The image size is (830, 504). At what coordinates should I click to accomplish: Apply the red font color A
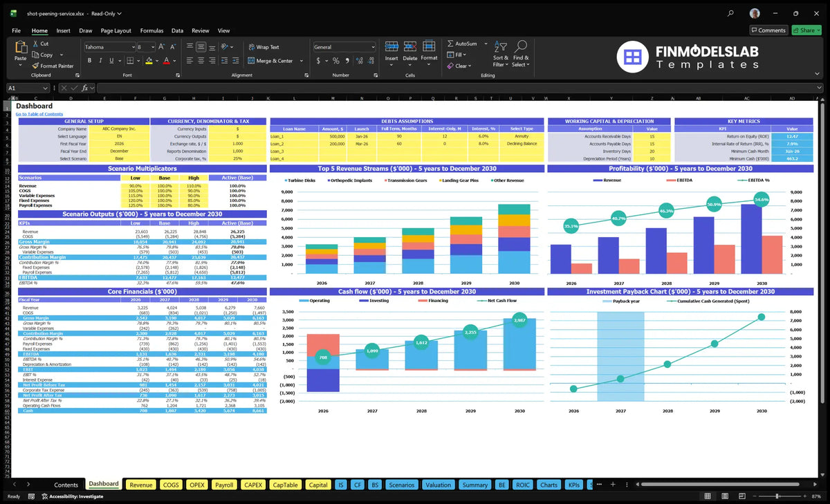(166, 61)
